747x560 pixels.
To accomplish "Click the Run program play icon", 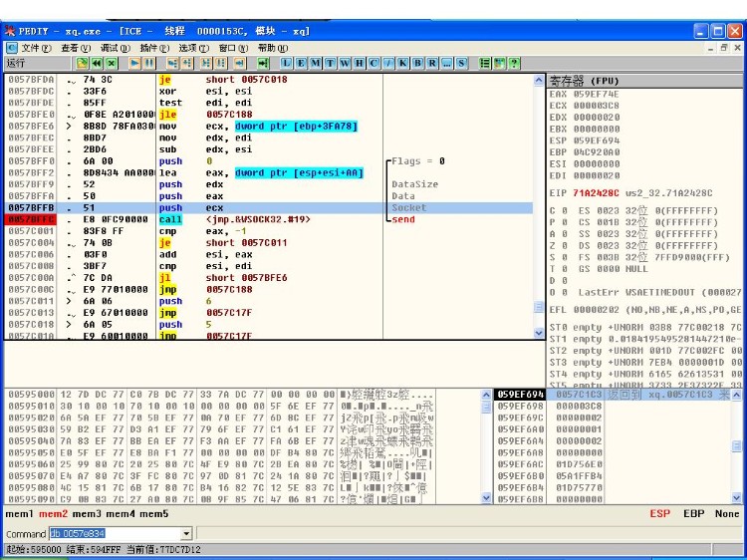I will coord(134,63).
